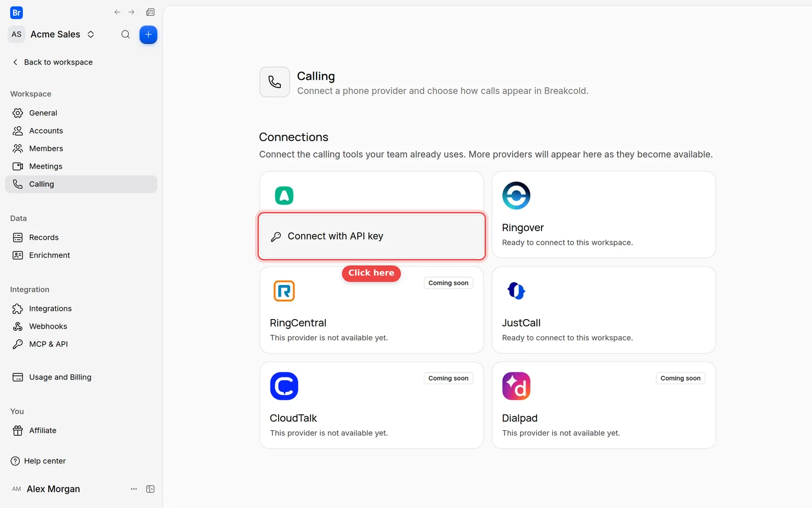Click the blue plus create button
Viewport: 812px width, 508px height.
pos(148,35)
